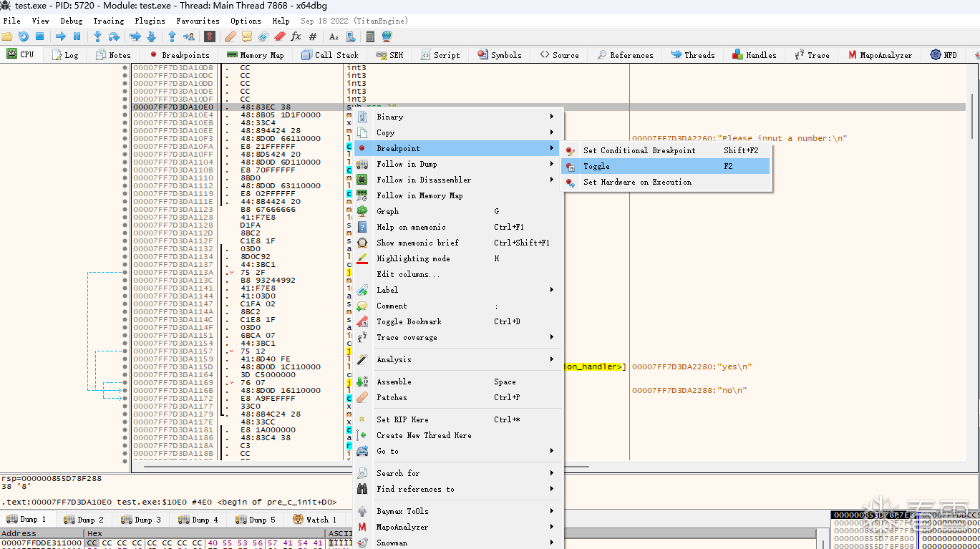This screenshot has width=980, height=549.
Task: Click the Restart debugging toolbar icon
Action: pyautogui.click(x=24, y=37)
